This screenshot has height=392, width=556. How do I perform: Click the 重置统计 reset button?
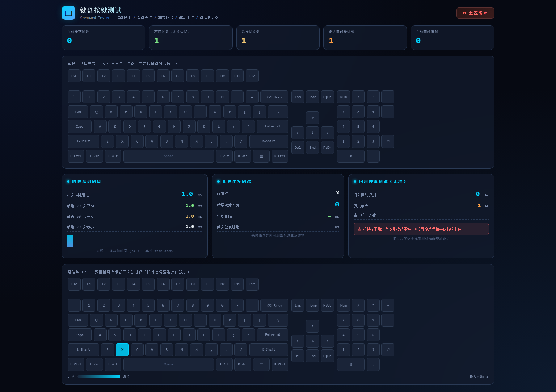[475, 13]
